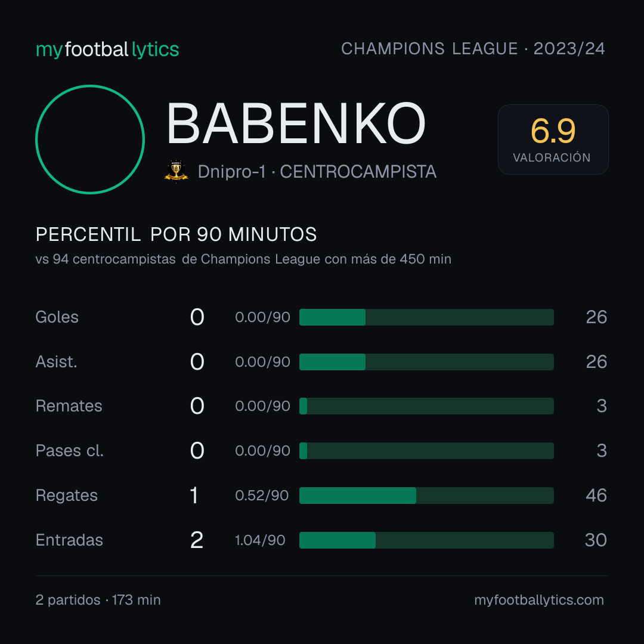Click the 1.04/90 Entradas rate
Image resolution: width=644 pixels, height=644 pixels.
click(260, 540)
